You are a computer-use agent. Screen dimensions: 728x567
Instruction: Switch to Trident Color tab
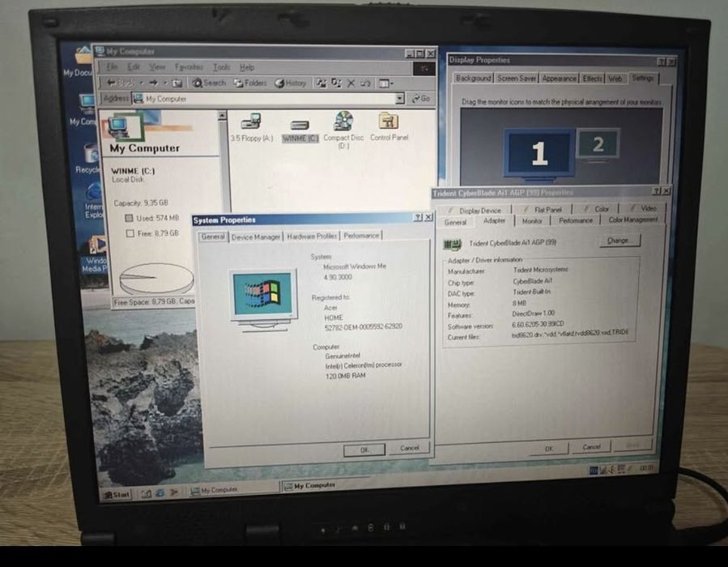click(x=597, y=209)
